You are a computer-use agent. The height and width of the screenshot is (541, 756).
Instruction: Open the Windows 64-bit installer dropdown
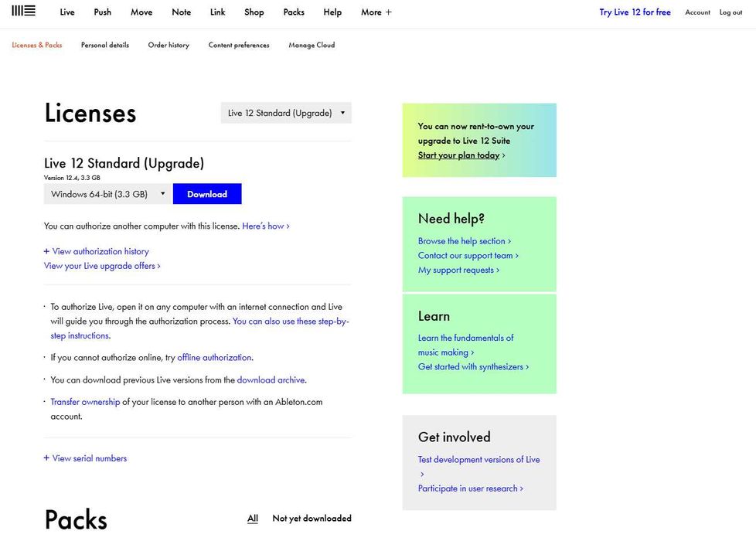107,194
